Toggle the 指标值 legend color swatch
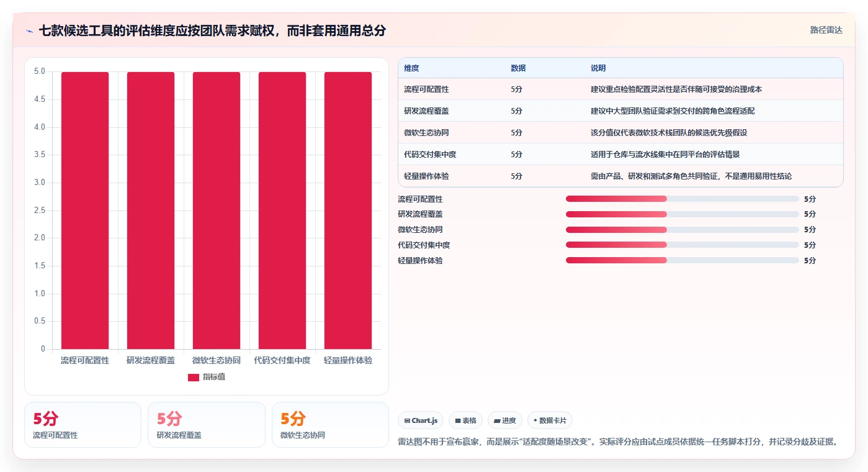This screenshot has width=868, height=472. click(x=194, y=377)
